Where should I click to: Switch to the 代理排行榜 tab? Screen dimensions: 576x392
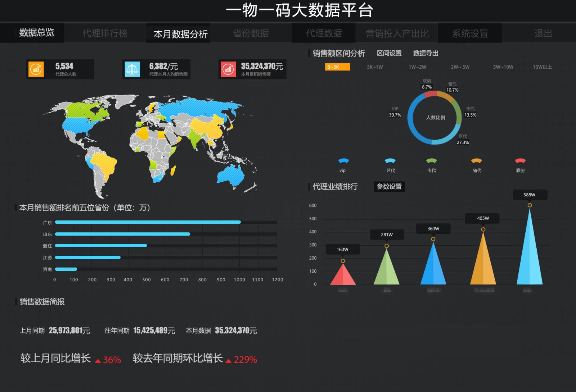105,33
